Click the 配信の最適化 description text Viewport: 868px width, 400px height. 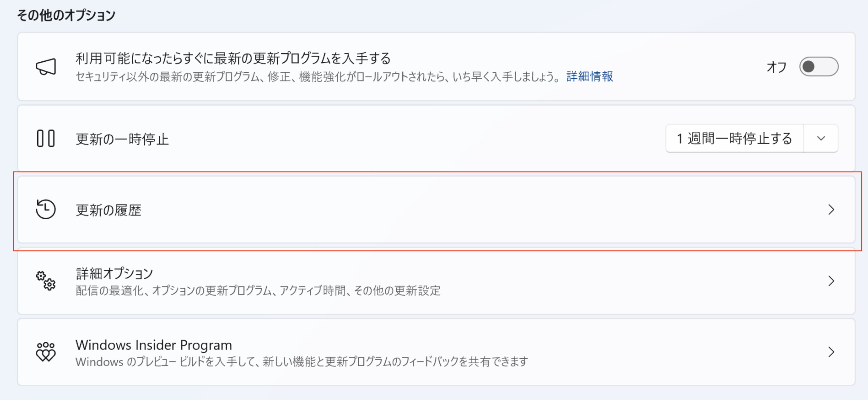point(258,291)
